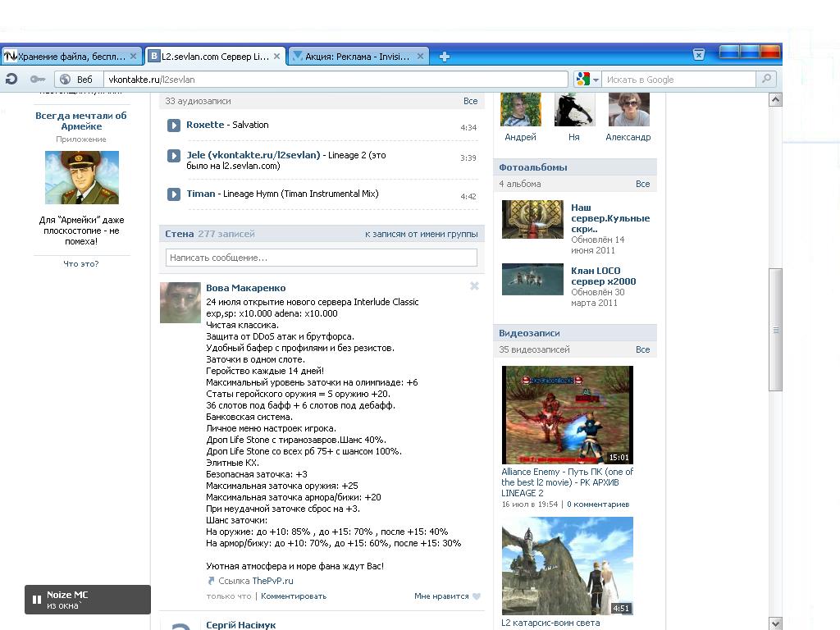Open Alliance Enemy - Путь ПК video title

click(x=568, y=482)
